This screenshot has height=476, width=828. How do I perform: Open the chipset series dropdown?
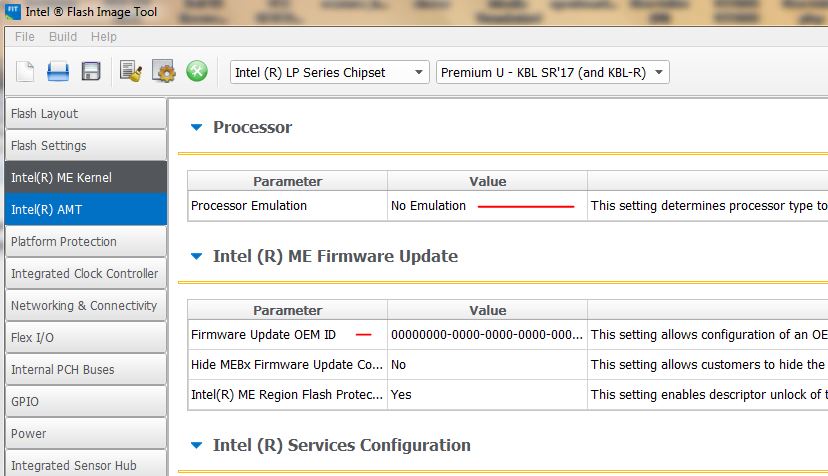click(329, 72)
